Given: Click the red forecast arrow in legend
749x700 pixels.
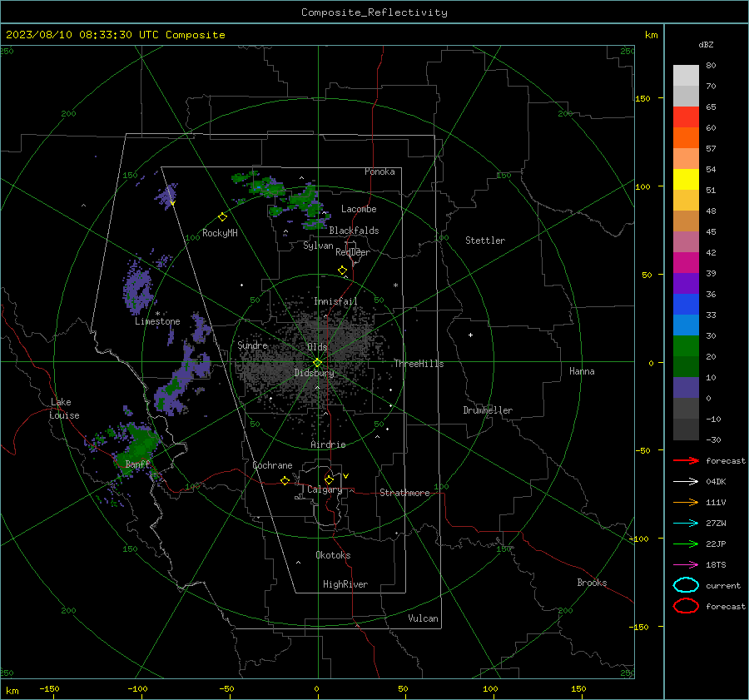Looking at the screenshot, I should [686, 460].
